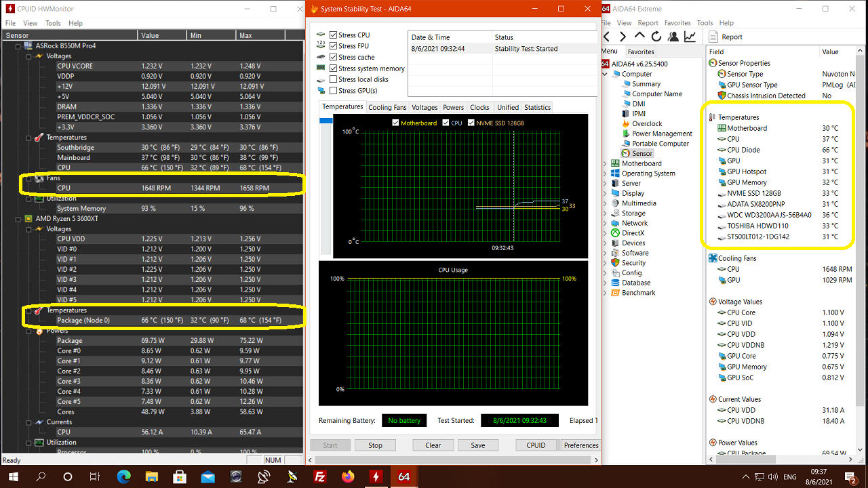This screenshot has height=488, width=868.
Task: Click the Clear button in Stability Test
Action: coord(433,445)
